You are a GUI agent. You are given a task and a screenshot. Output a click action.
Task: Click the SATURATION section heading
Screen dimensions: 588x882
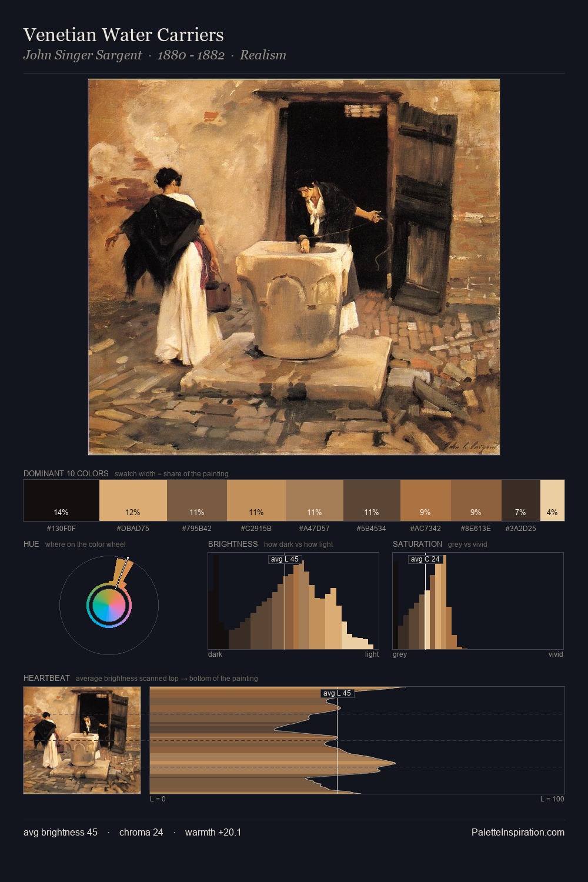tap(417, 544)
